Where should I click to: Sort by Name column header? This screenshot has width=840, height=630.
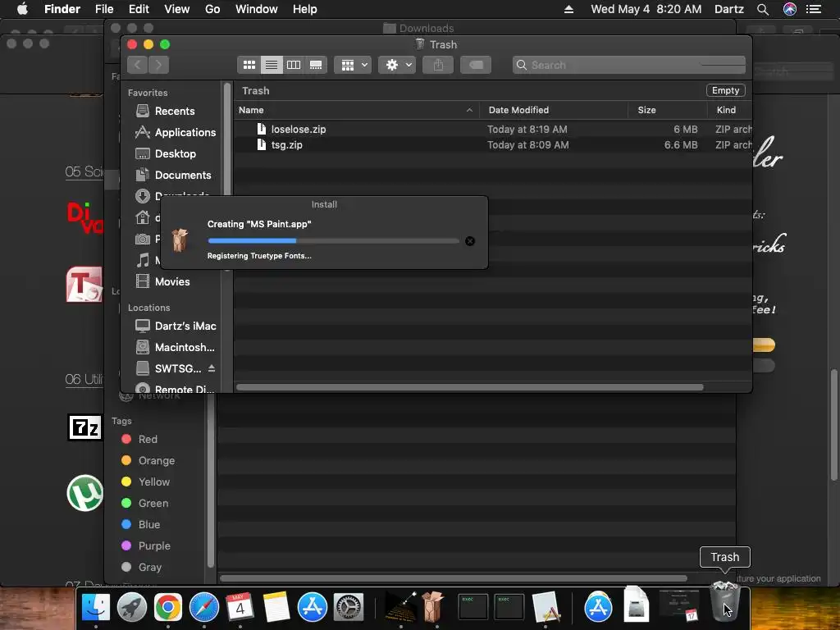[x=356, y=110]
